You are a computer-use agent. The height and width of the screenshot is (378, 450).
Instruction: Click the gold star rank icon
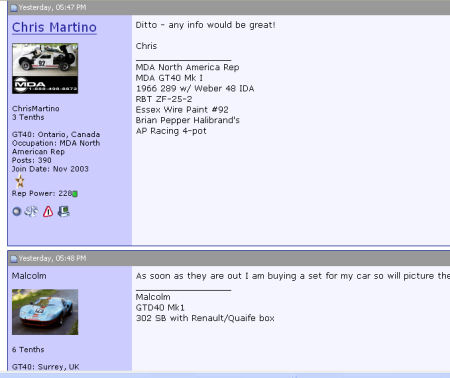coord(20,181)
